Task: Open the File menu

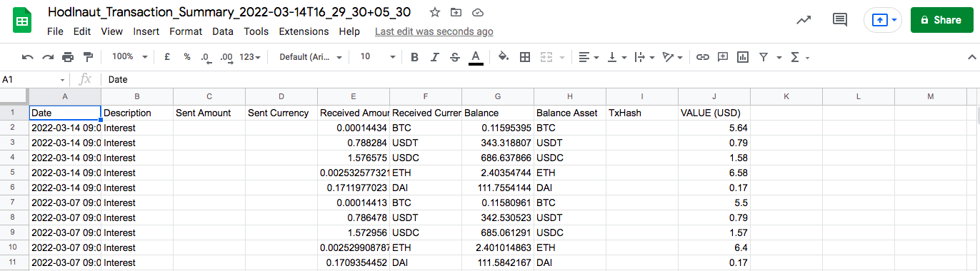Action: (55, 31)
